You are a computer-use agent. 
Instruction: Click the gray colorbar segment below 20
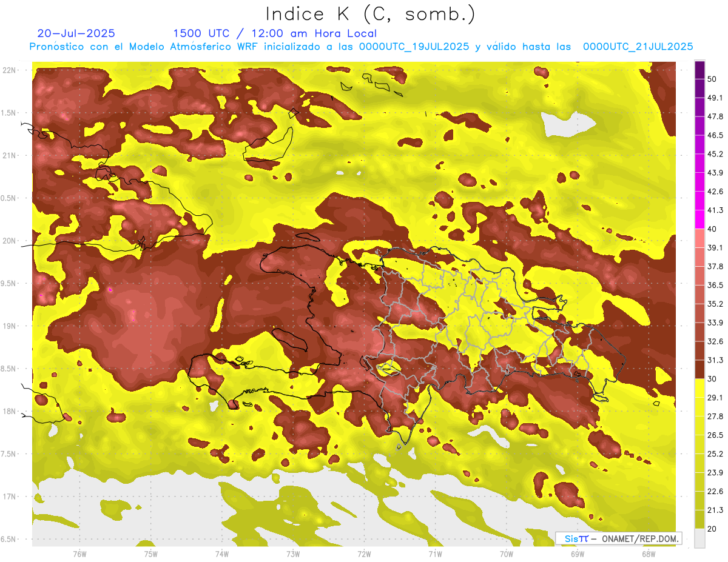pyautogui.click(x=699, y=538)
